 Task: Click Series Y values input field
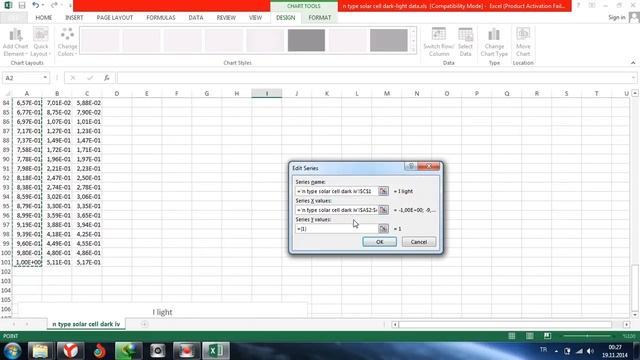pyautogui.click(x=337, y=229)
